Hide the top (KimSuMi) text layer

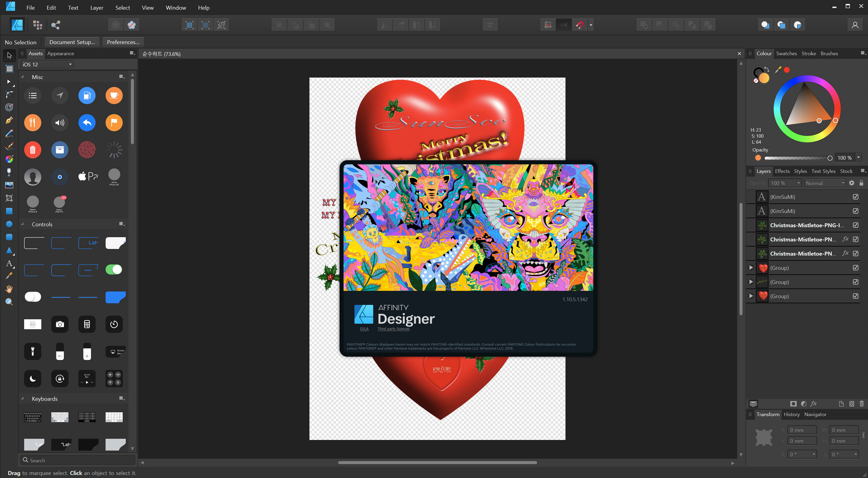pyautogui.click(x=856, y=197)
